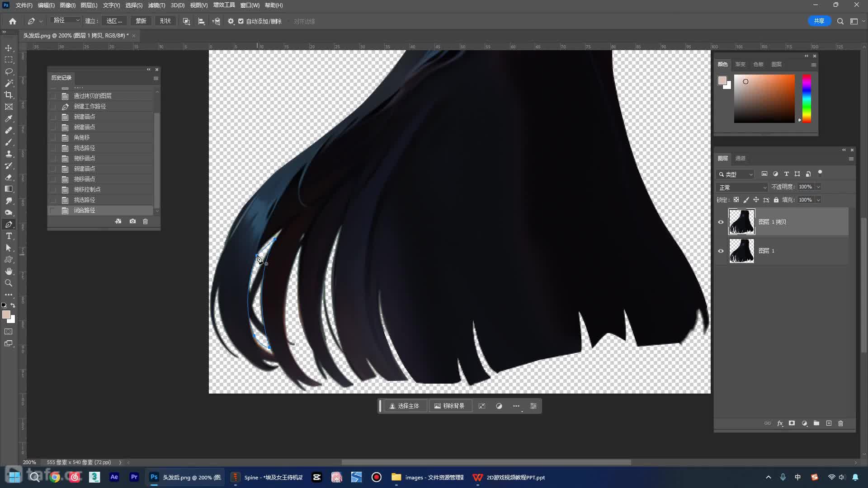Toggle quick mask mode
Image resolution: width=868 pixels, height=488 pixels.
[9, 332]
